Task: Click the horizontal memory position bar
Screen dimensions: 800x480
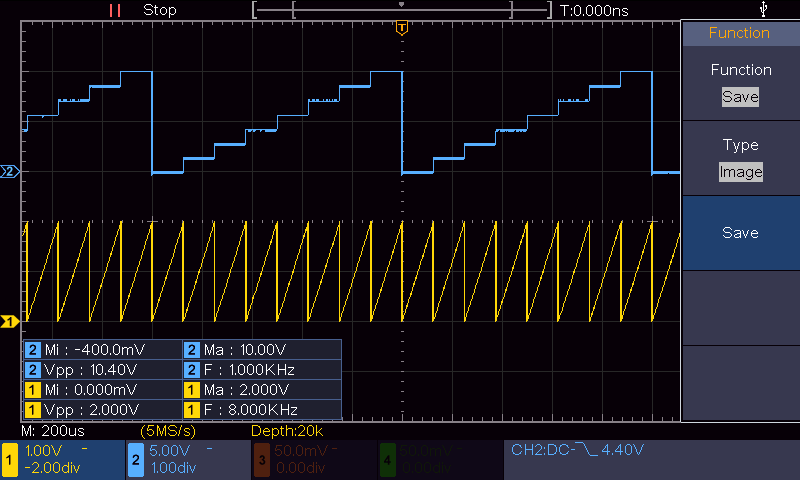Action: [402, 10]
